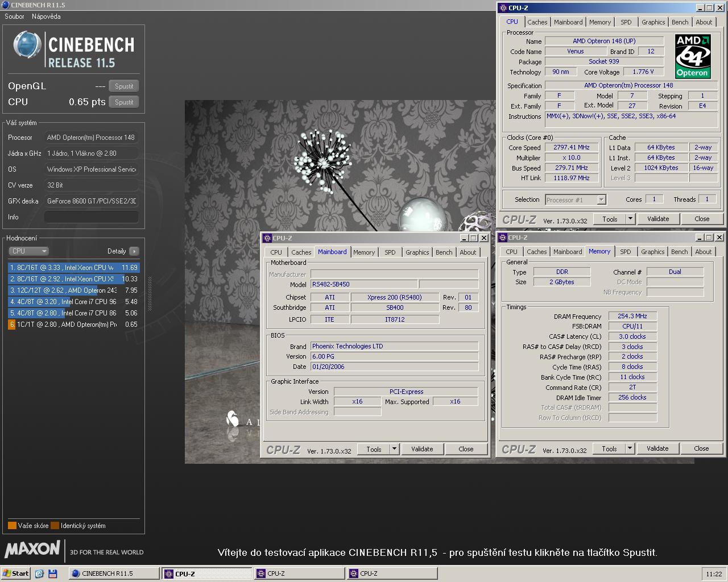Click the Model field RS482-SB450
The image size is (728, 582).
(x=364, y=284)
